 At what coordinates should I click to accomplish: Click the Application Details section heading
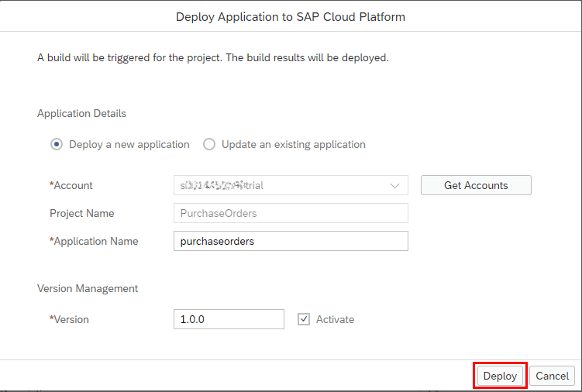81,113
